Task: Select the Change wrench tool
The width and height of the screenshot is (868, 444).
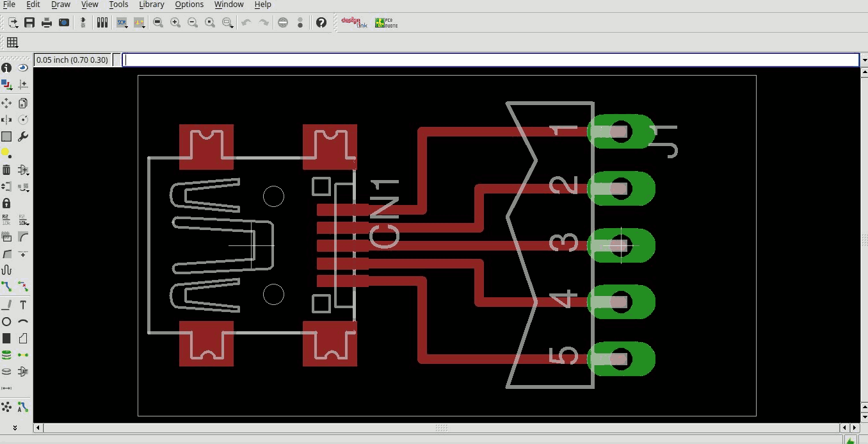Action: (x=23, y=136)
